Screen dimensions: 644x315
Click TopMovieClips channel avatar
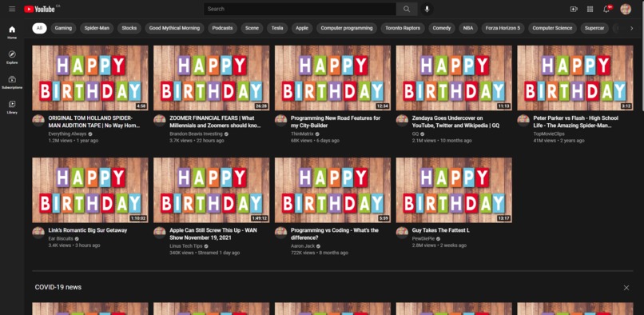523,121
